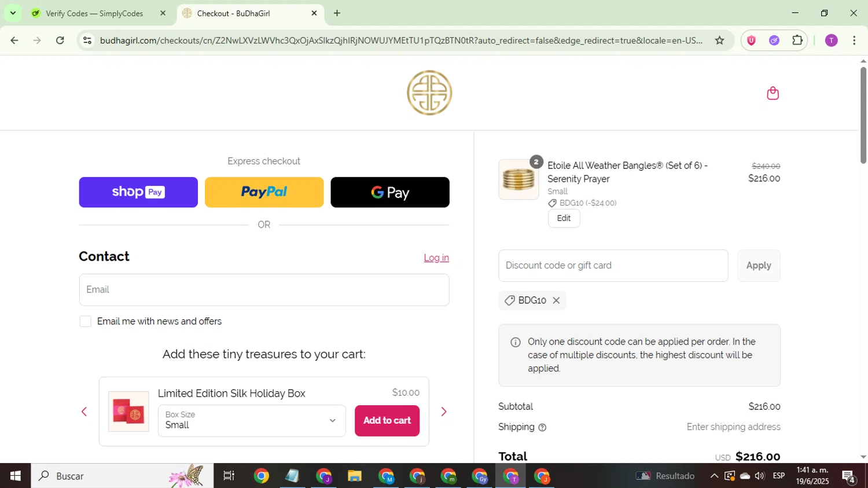Image resolution: width=868 pixels, height=488 pixels.
Task: Edit the Etoile Bangles cart item
Action: [564, 218]
